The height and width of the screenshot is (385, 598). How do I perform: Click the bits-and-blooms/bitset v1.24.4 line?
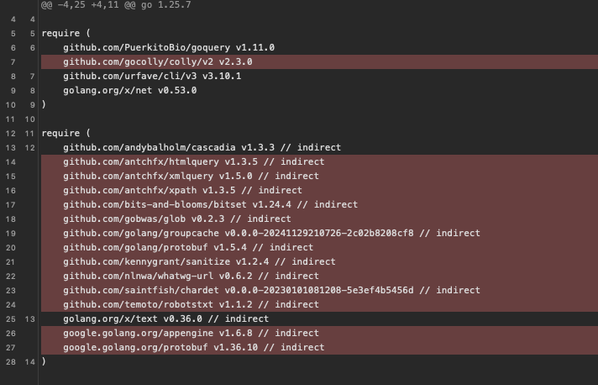tap(319, 205)
